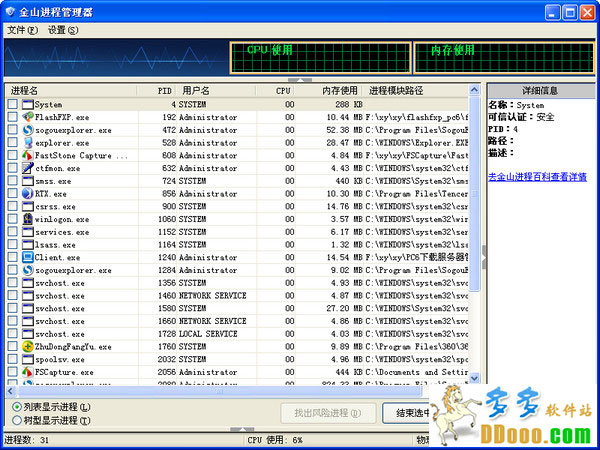This screenshot has width=600, height=450.
Task: Click the FlashFXP.exe process icon
Action: click(28, 117)
